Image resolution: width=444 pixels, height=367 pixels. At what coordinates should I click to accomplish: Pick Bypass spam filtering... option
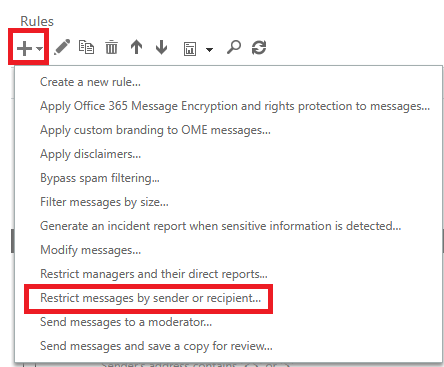tap(100, 178)
